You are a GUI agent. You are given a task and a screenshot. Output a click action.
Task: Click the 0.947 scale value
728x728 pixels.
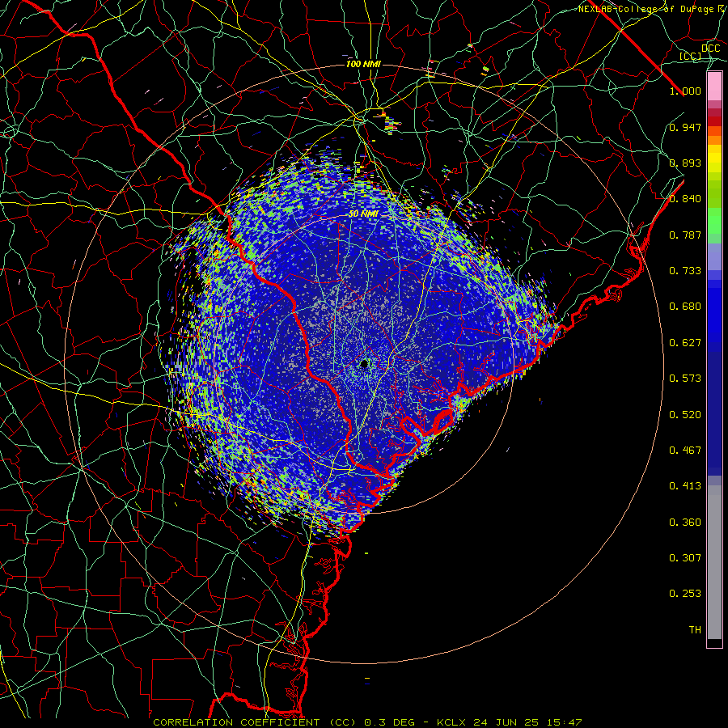click(685, 127)
